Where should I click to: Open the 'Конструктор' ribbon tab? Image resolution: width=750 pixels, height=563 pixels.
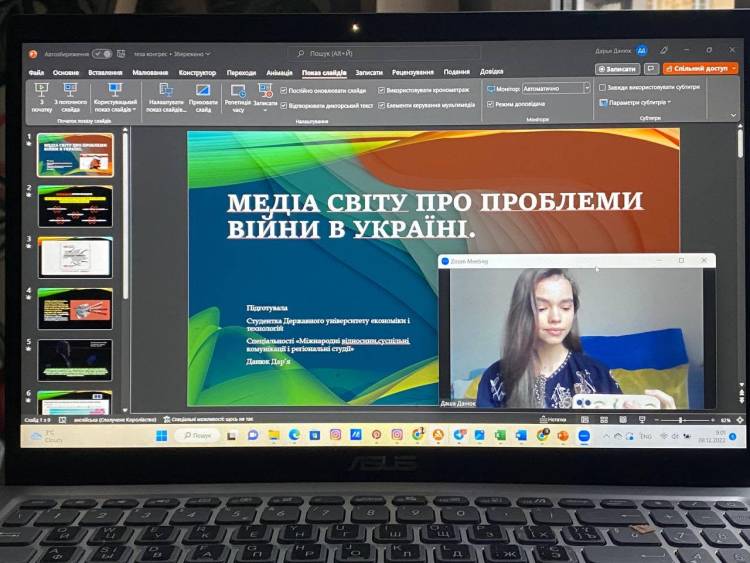point(197,72)
